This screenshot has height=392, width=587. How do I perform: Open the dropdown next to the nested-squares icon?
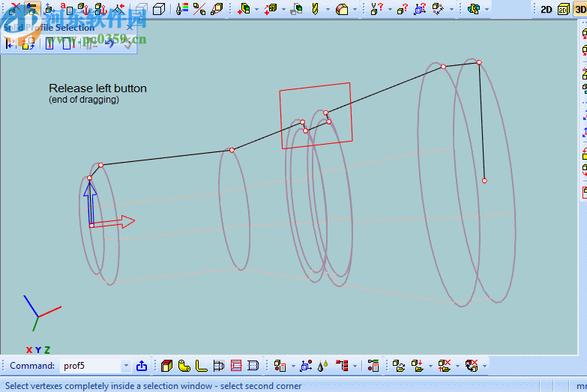coord(283,9)
